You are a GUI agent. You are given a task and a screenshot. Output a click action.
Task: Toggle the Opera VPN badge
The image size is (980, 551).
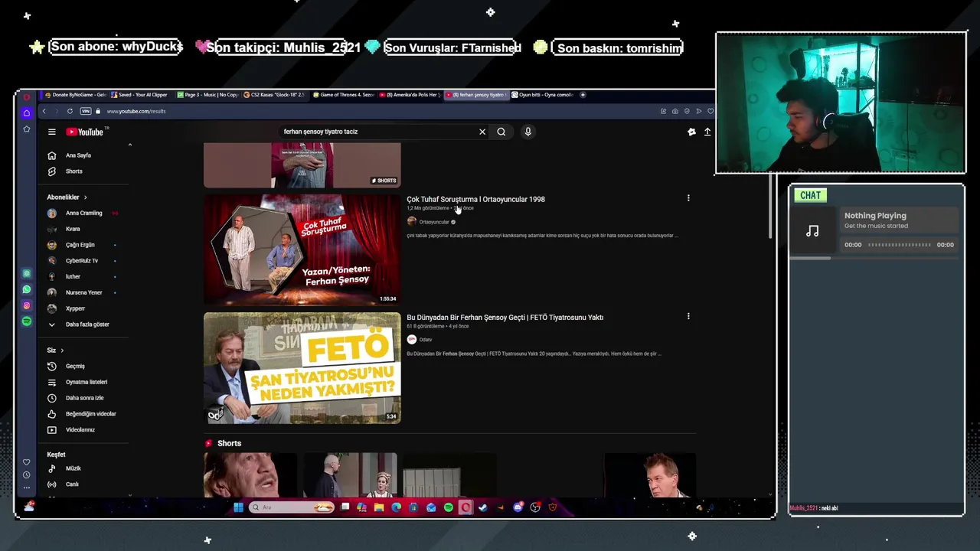86,111
